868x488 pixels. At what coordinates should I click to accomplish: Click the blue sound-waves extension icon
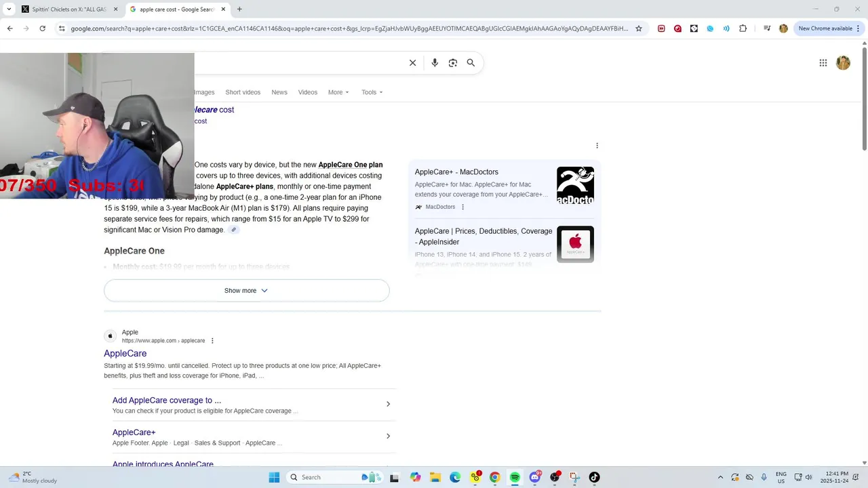[726, 28]
